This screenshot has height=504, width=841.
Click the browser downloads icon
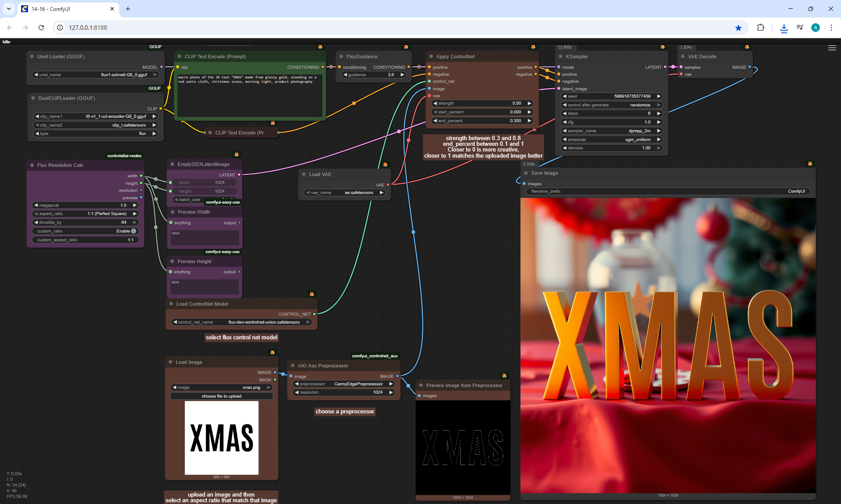(x=784, y=28)
